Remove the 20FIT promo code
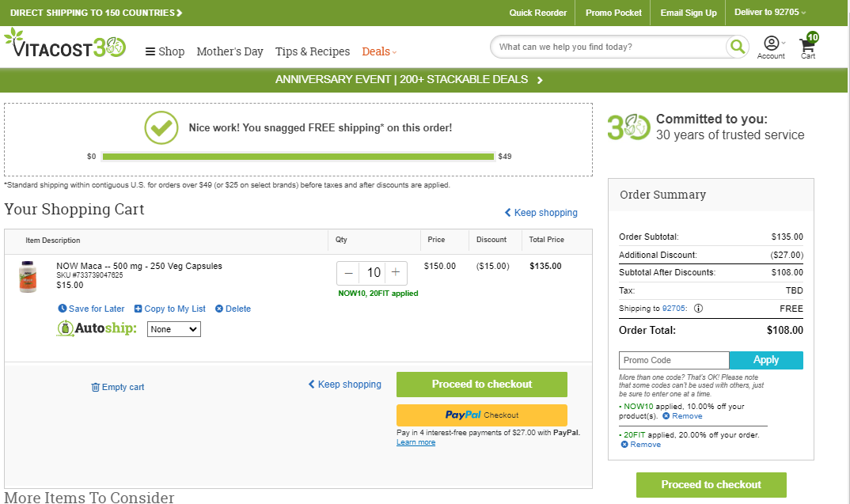The height and width of the screenshot is (504, 850). [x=641, y=445]
